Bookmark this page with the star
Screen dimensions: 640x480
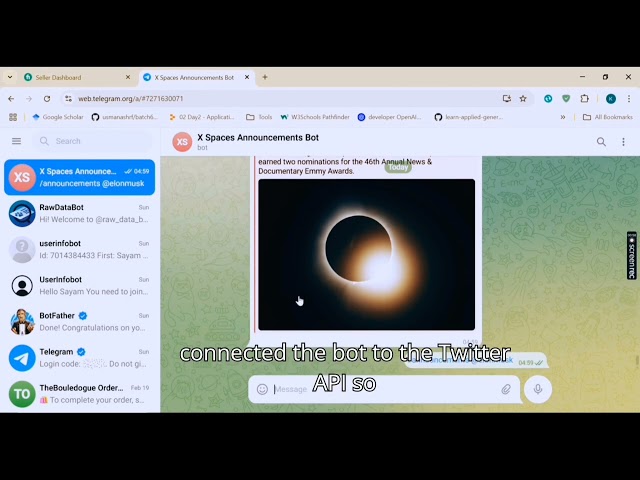pos(523,99)
